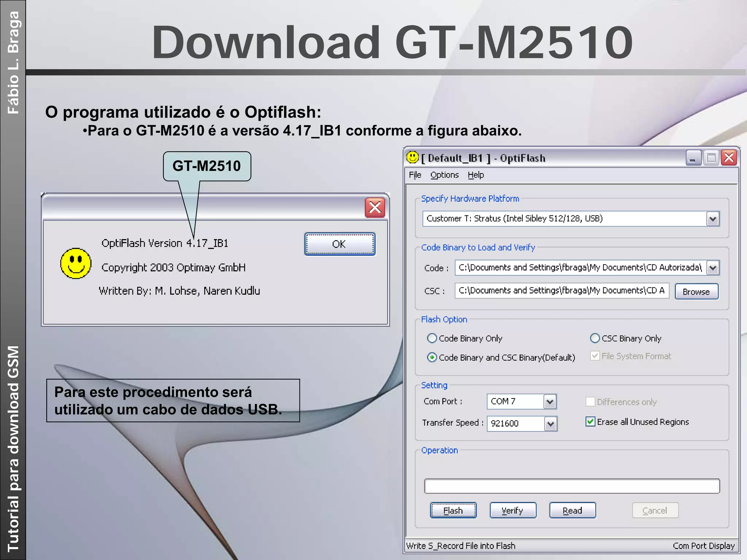Screen dimensions: 747x560
Task: Click Browse for the CSC file
Action: tap(696, 292)
